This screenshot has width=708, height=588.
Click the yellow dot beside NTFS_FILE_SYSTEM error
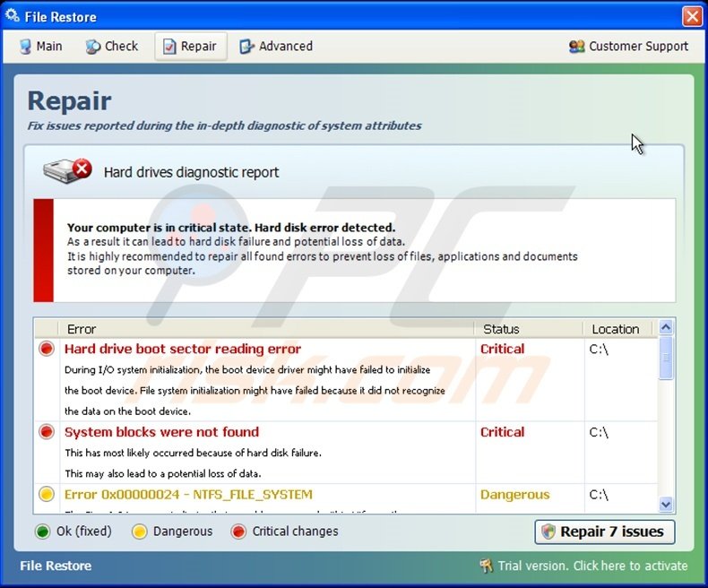click(x=47, y=494)
